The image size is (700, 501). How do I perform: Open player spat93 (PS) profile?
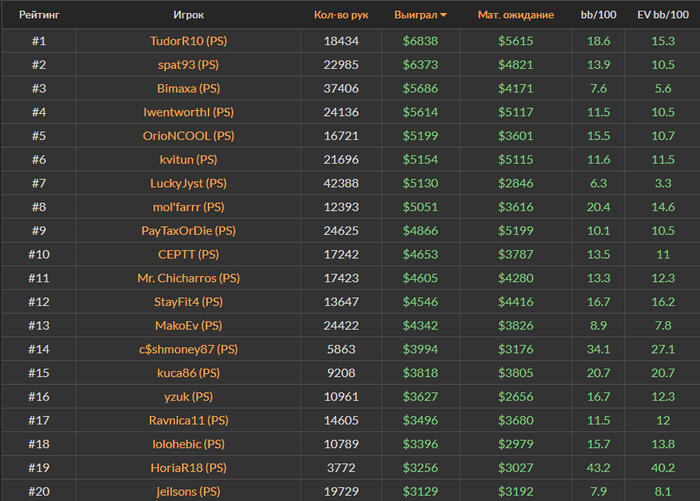188,64
